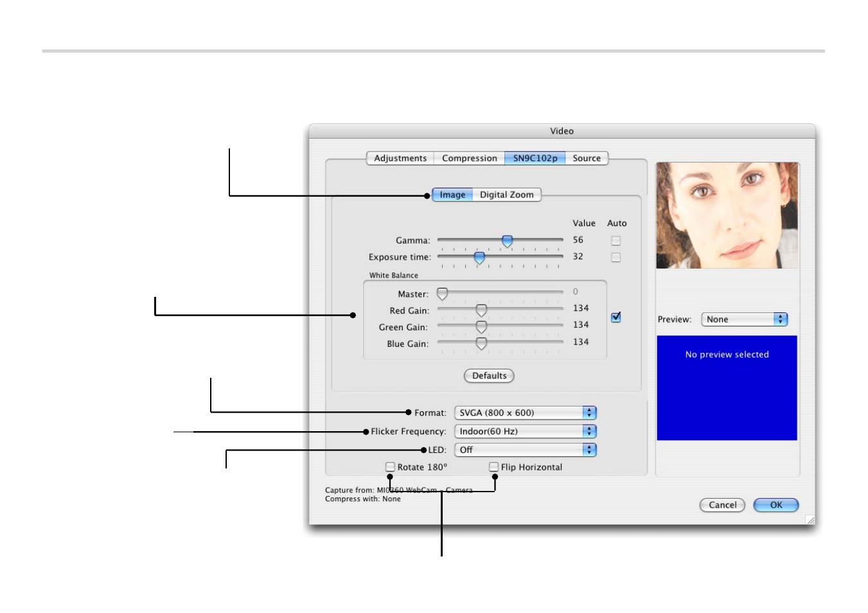Click the Master white balance slider thumb
The image size is (868, 613).
(x=442, y=294)
